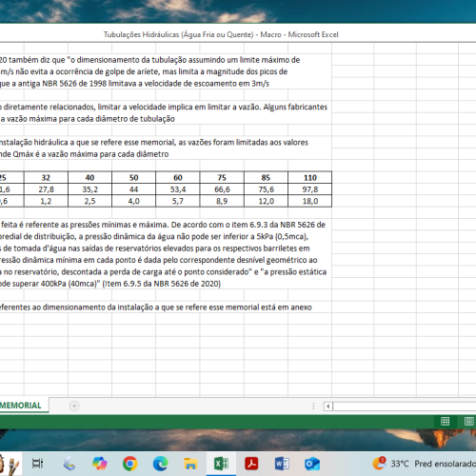
Task: Select the cell containing 110
Action: (x=310, y=177)
